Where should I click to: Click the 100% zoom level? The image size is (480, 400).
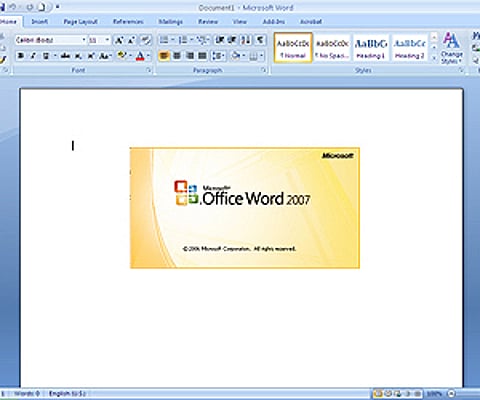click(x=434, y=394)
